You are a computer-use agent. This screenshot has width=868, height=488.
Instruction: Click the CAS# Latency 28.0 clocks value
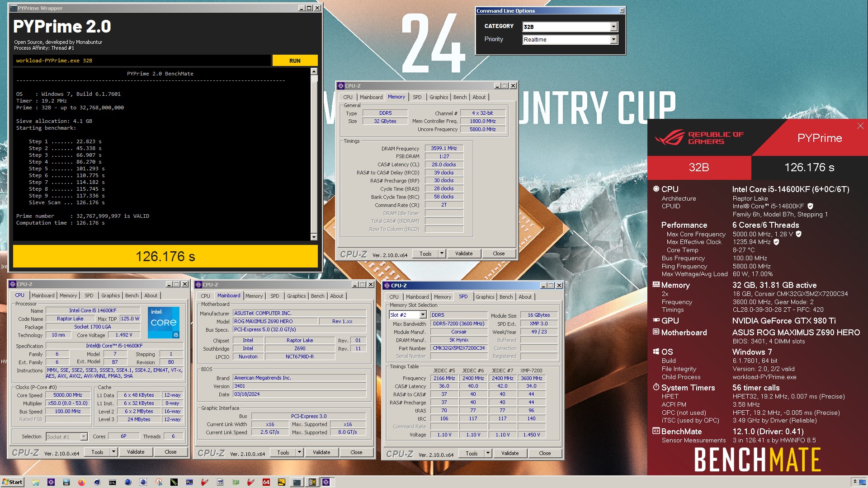(x=444, y=164)
